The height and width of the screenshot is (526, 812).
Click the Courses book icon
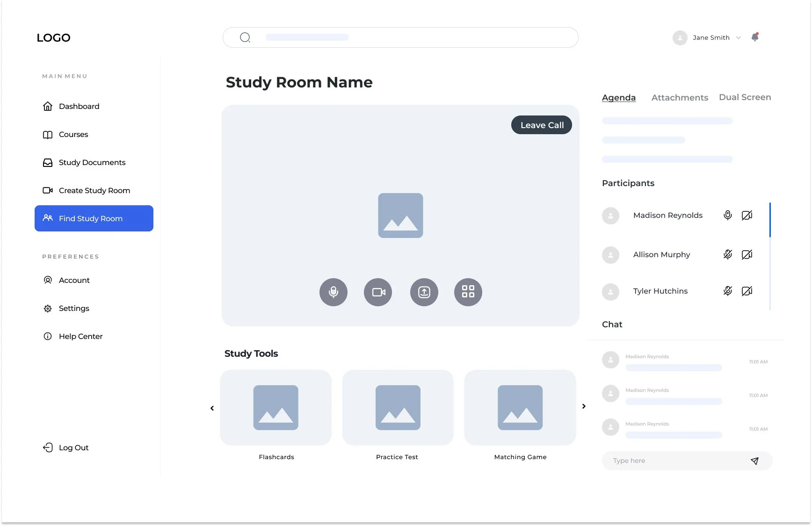48,135
